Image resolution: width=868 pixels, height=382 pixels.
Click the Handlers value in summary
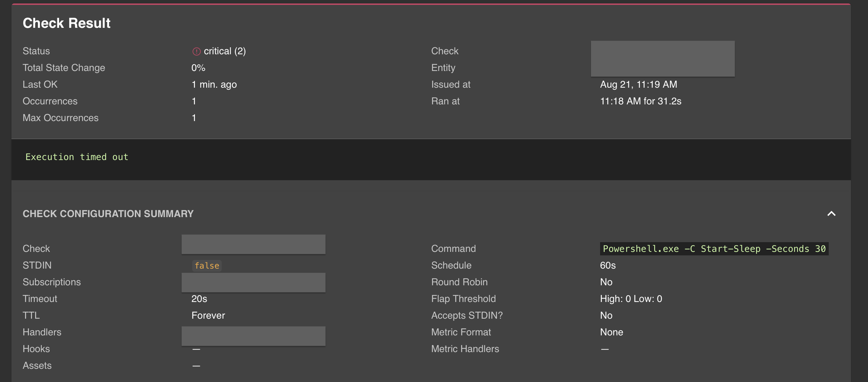[x=253, y=336]
